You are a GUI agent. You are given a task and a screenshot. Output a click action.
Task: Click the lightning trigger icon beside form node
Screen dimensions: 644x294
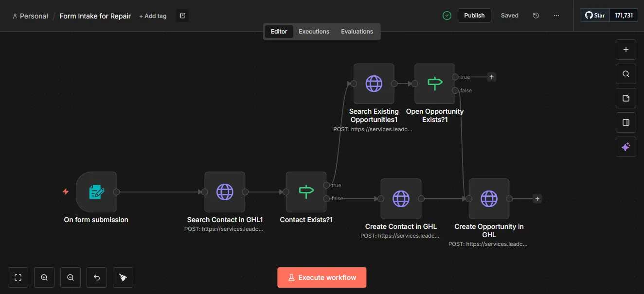point(66,192)
